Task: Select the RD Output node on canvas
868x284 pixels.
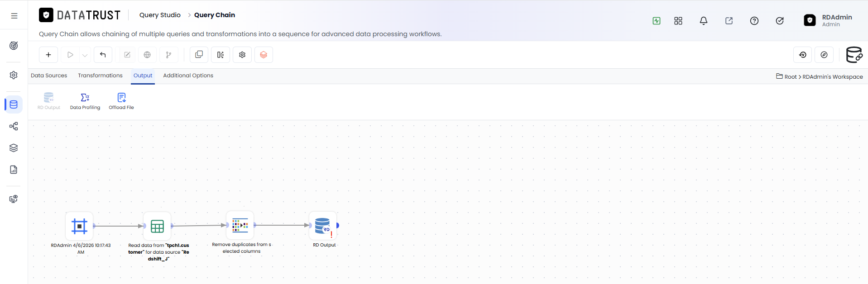Action: (x=323, y=225)
